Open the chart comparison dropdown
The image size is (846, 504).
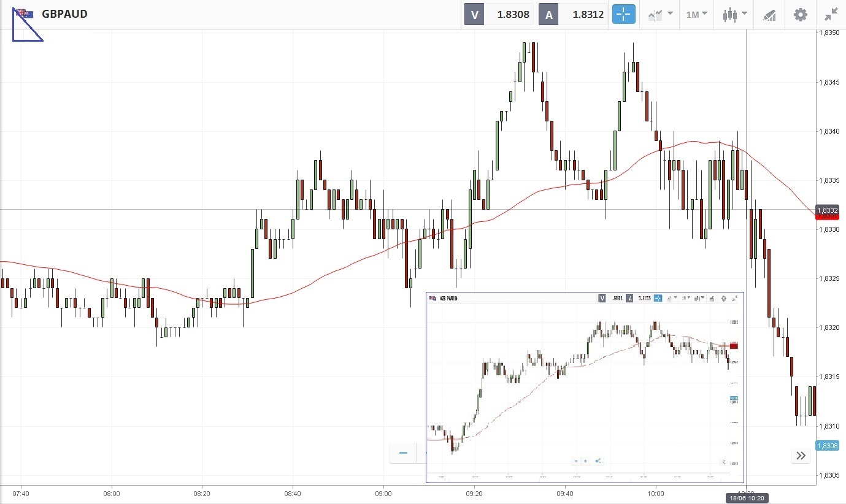[x=660, y=14]
